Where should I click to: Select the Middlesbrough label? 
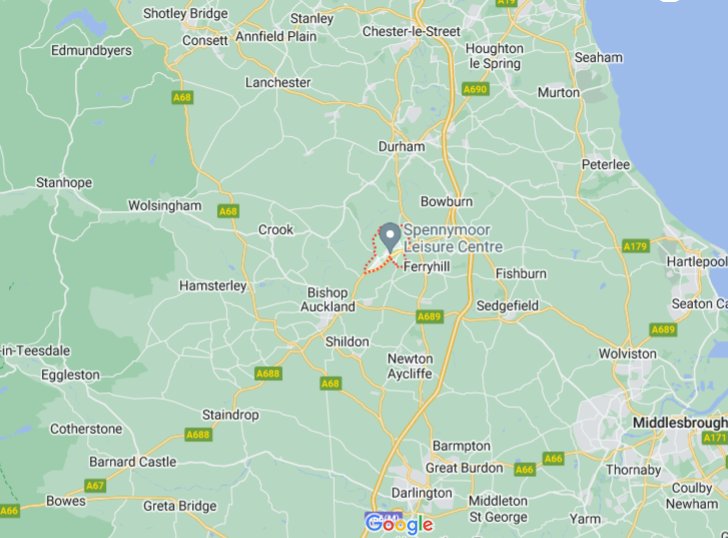point(680,423)
